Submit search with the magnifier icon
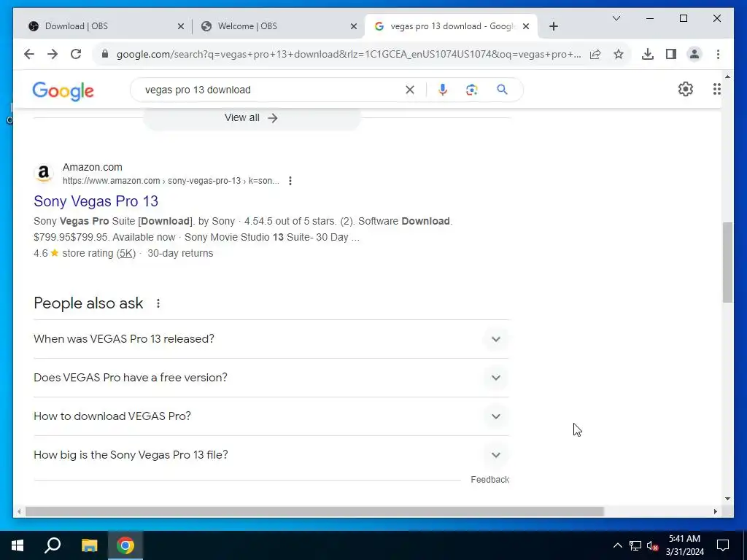Image resolution: width=747 pixels, height=560 pixels. 502,90
